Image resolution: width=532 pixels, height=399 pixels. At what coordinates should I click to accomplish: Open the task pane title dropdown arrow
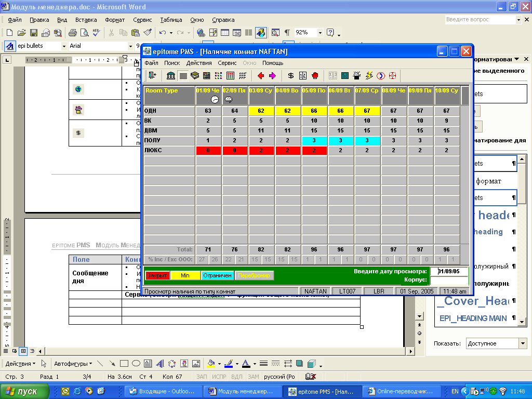tap(516, 59)
